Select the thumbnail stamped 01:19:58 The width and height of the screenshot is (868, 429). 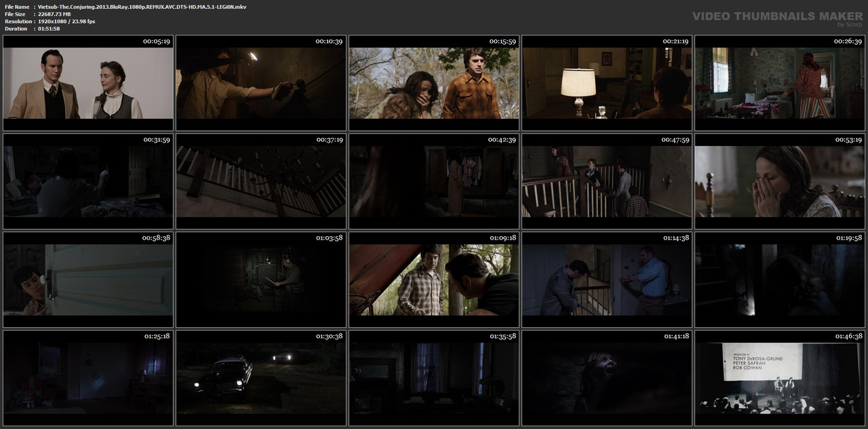click(x=780, y=280)
